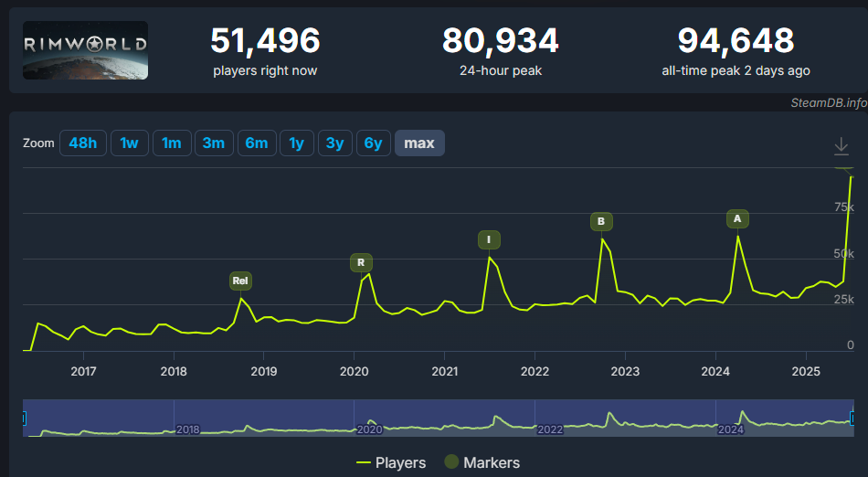Click the 94,648 all-time peak figure
868x477 pixels.
736,40
